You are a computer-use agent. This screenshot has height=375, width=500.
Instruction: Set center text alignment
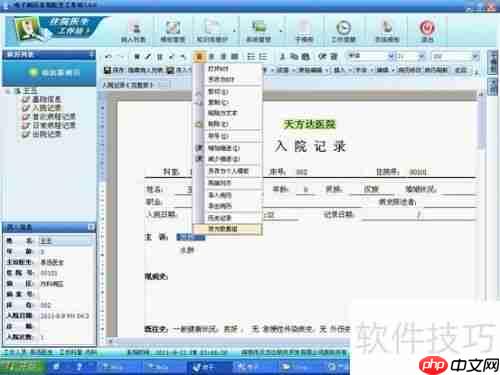211,57
